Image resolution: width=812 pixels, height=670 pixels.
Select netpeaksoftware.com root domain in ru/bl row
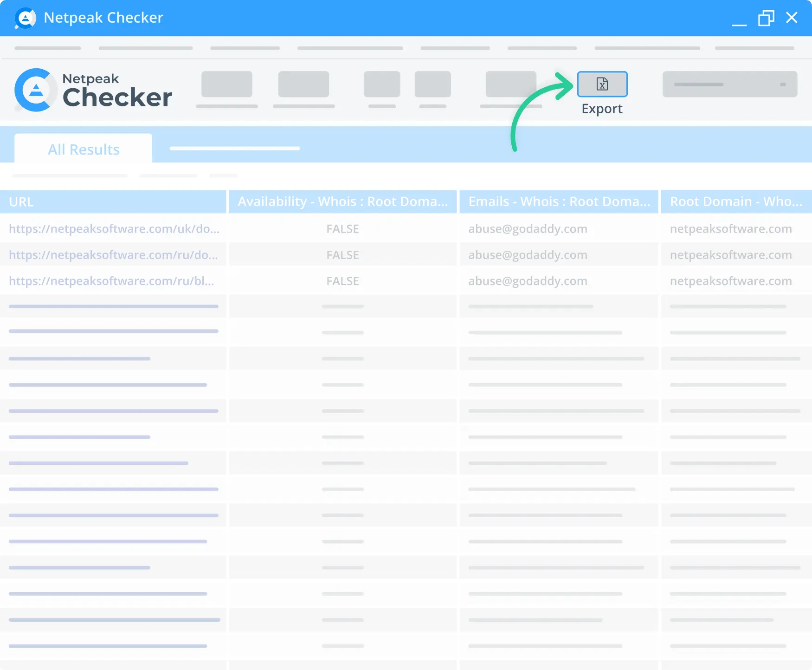pos(731,281)
